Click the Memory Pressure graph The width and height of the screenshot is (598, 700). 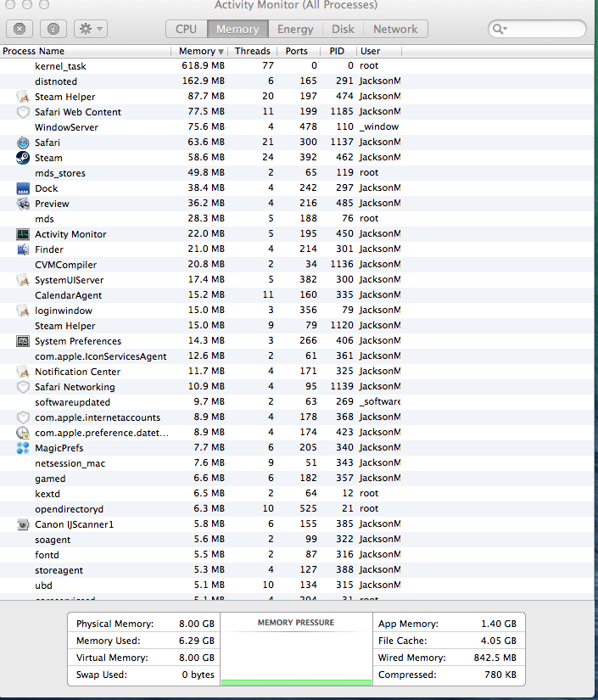pos(296,649)
